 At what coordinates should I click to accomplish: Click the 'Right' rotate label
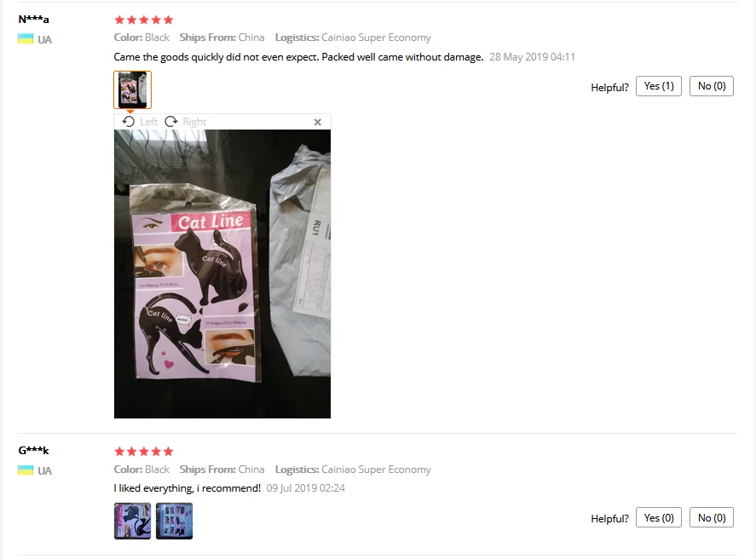click(194, 122)
